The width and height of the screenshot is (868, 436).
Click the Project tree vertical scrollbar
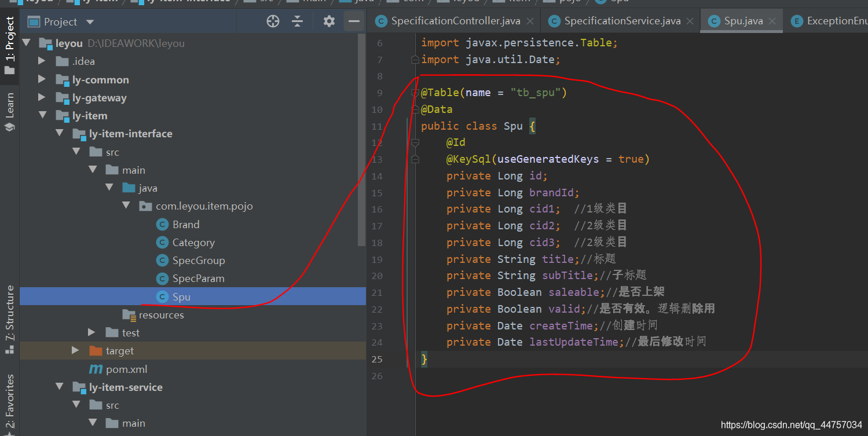click(x=362, y=139)
